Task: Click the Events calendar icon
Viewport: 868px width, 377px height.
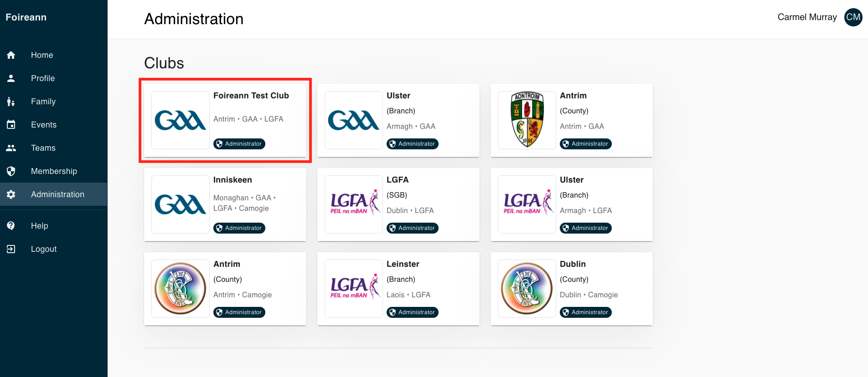Action: click(11, 125)
